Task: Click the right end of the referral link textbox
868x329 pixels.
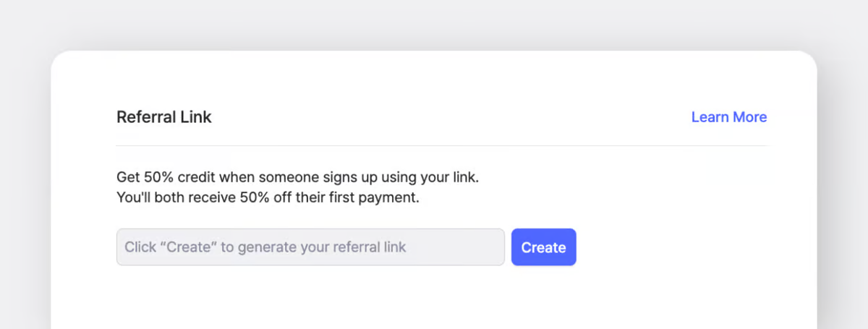Action: pos(498,247)
